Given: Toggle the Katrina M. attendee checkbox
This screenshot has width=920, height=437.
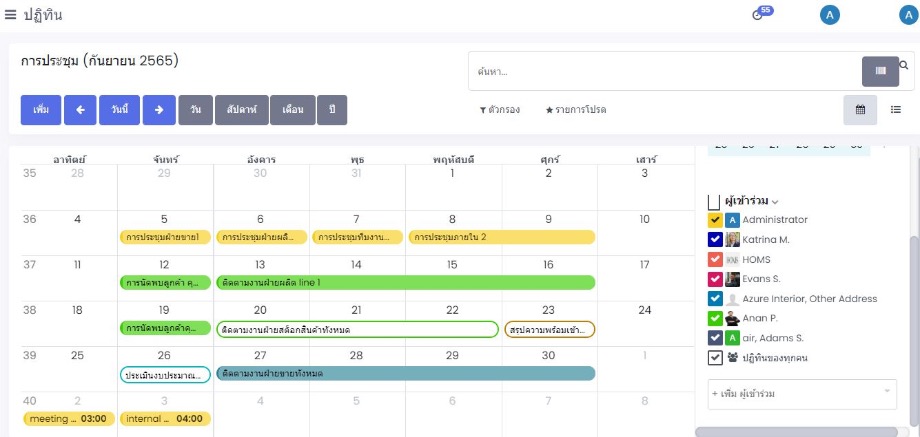Looking at the screenshot, I should (715, 240).
